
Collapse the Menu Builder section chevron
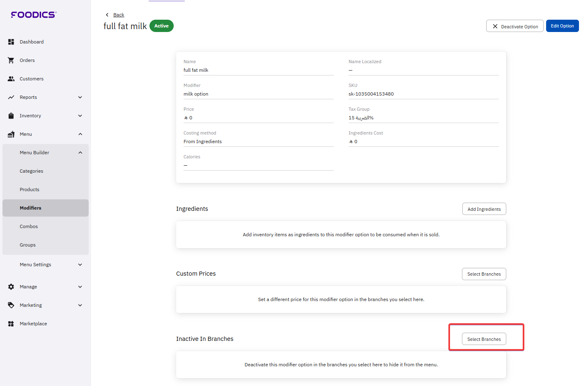click(x=80, y=153)
